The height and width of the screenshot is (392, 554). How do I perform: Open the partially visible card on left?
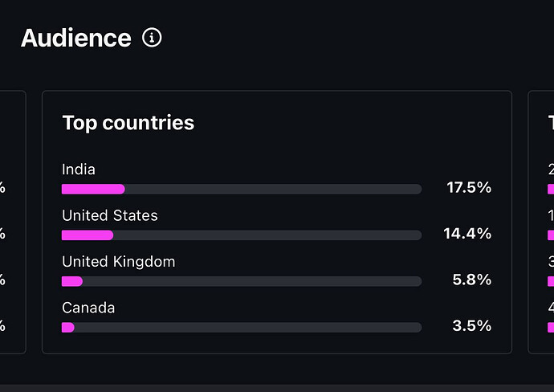pyautogui.click(x=13, y=222)
